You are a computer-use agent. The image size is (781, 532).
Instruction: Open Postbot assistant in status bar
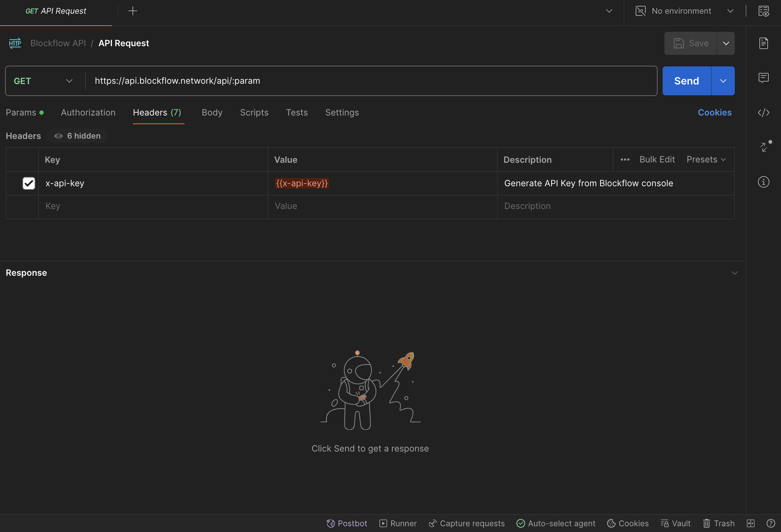pyautogui.click(x=346, y=523)
